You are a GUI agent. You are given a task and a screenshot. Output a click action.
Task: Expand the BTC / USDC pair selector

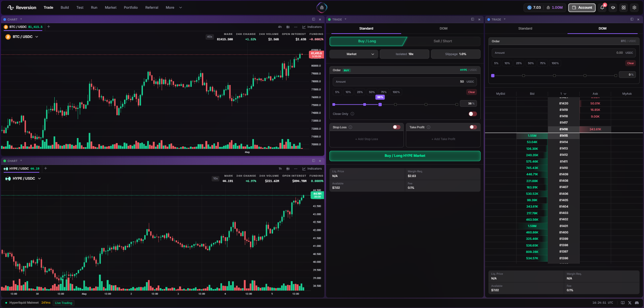tap(22, 37)
